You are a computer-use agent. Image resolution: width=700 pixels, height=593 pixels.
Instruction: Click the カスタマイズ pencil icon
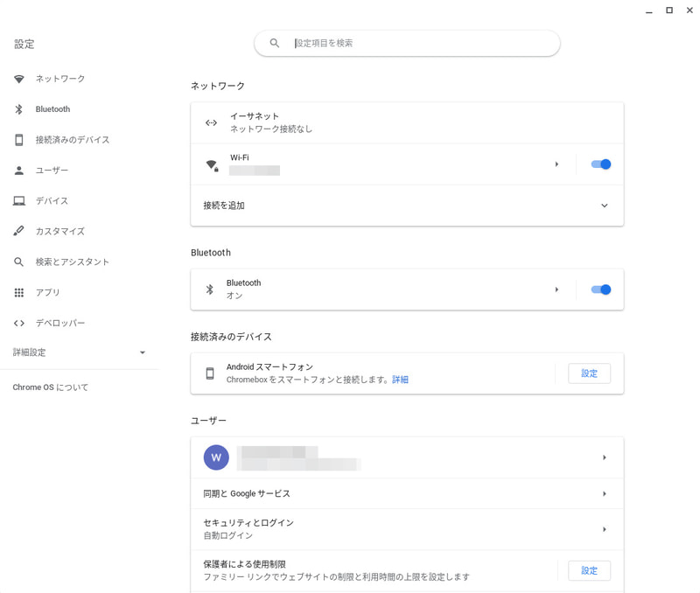(x=19, y=231)
